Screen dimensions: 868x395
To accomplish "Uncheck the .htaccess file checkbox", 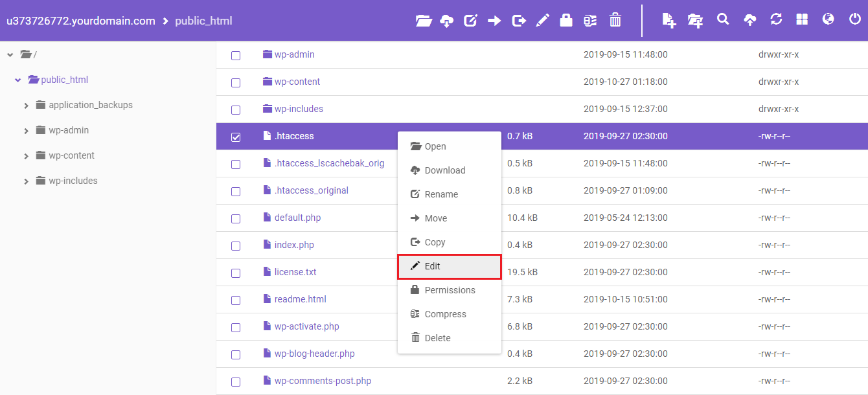I will point(236,137).
